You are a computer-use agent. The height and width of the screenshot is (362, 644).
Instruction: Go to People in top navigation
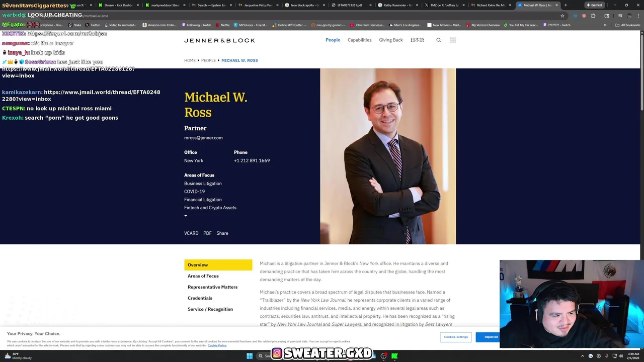click(333, 40)
